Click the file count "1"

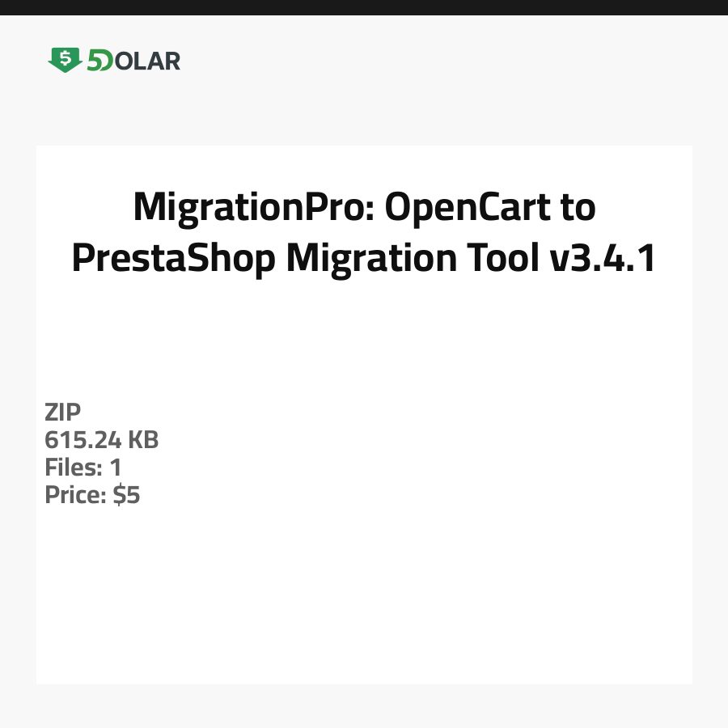point(115,468)
